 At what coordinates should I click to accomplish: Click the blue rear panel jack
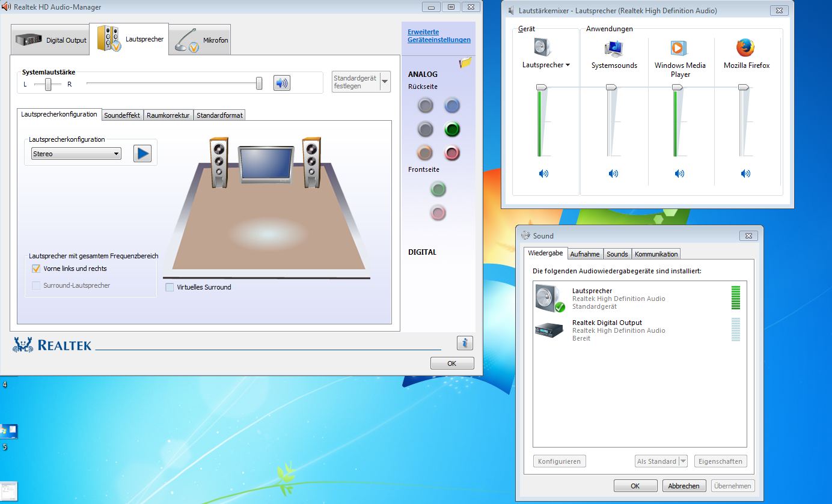tap(452, 106)
